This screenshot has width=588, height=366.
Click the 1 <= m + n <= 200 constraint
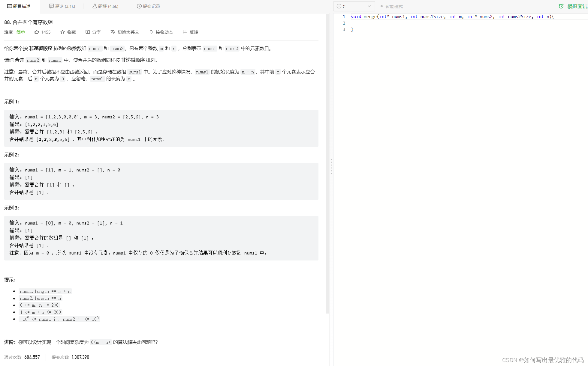click(x=41, y=312)
